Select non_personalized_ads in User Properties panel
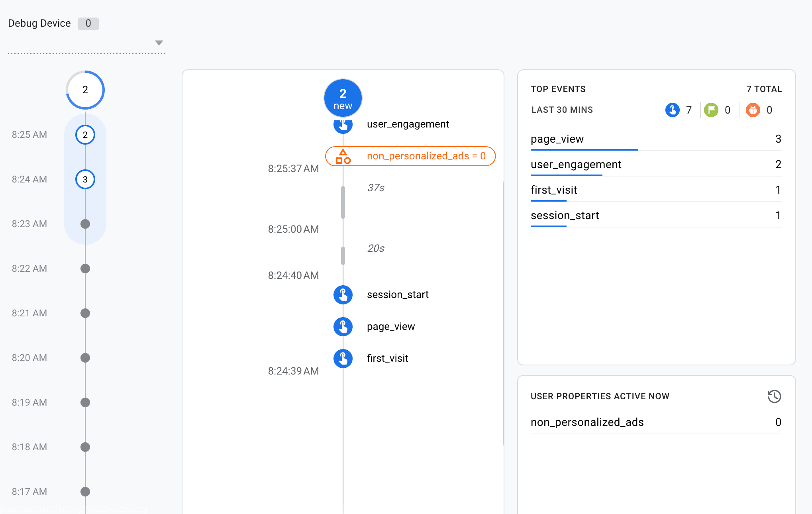The image size is (812, 514). (587, 422)
